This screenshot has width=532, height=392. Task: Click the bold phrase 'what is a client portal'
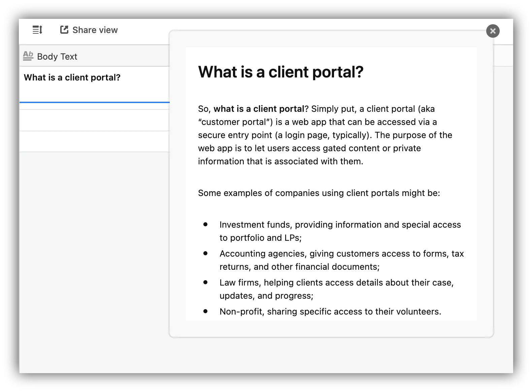[x=259, y=109]
